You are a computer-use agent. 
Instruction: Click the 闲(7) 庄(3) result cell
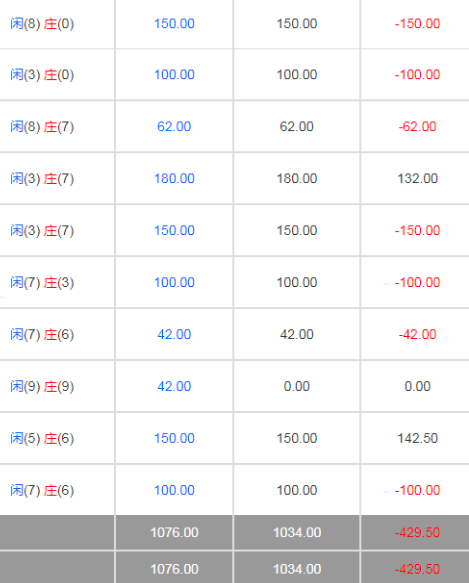[42, 283]
